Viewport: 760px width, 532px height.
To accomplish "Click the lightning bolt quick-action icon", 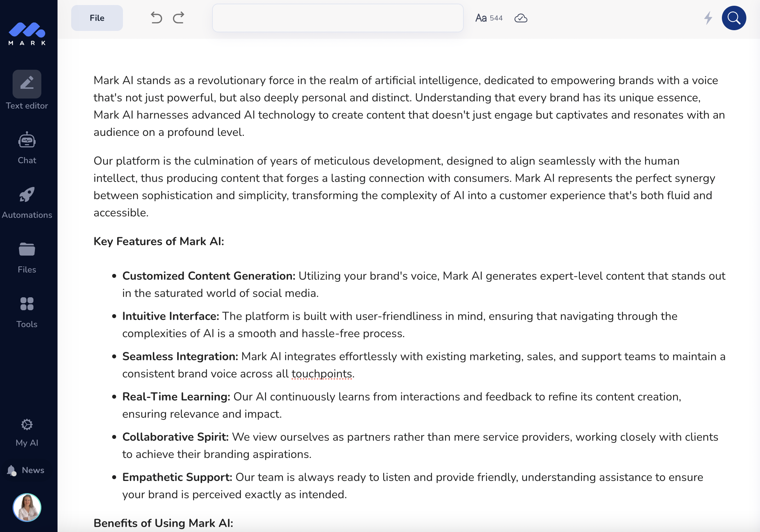I will pos(708,18).
